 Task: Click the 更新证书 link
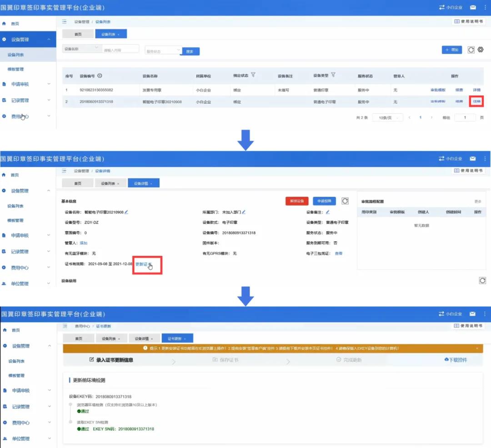tap(143, 264)
